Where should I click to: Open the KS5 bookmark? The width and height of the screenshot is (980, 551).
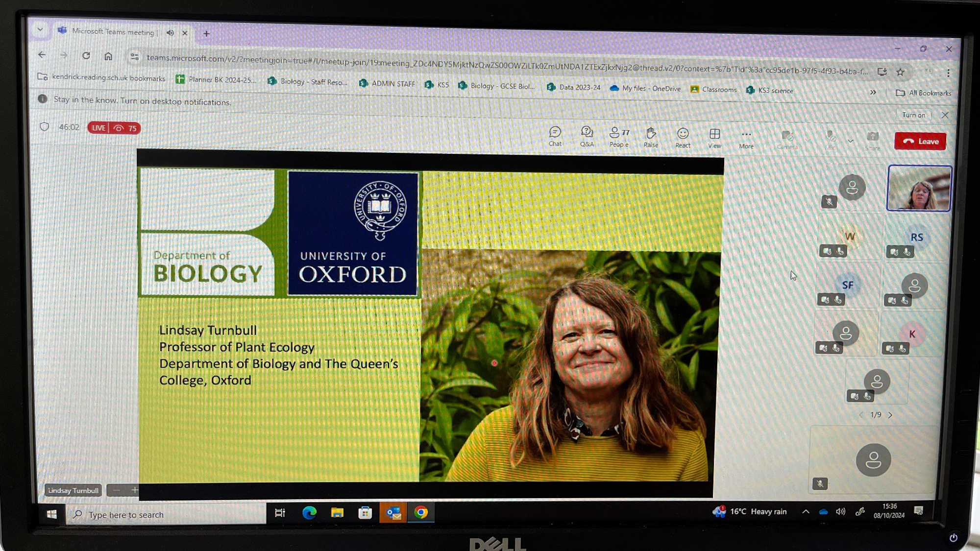(437, 85)
